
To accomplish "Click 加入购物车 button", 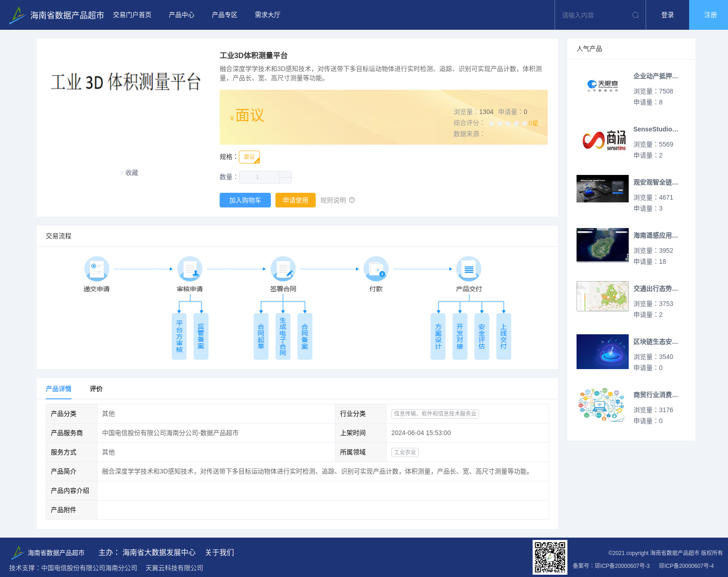I will (x=245, y=200).
